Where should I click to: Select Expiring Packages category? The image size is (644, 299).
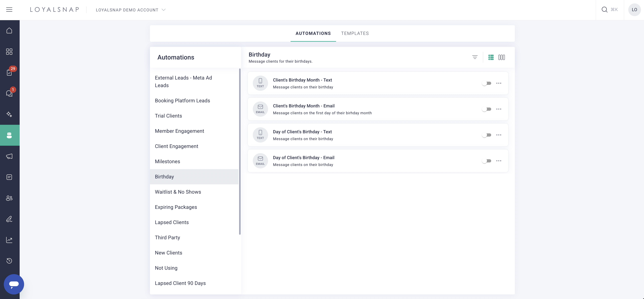pyautogui.click(x=194, y=207)
